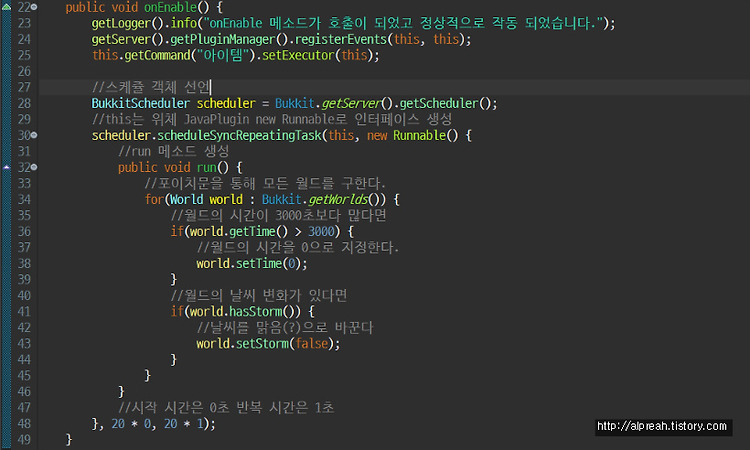
Task: Collapse the run() fold marker at line 32
Action: coord(34,167)
